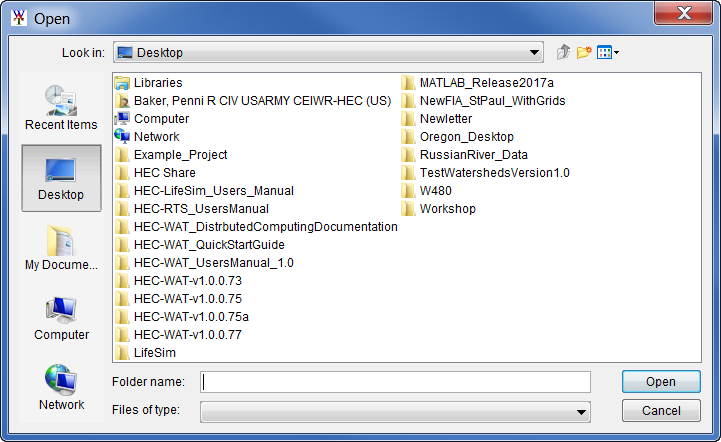Select the Oregon_Desktop folder name

pyautogui.click(x=467, y=137)
